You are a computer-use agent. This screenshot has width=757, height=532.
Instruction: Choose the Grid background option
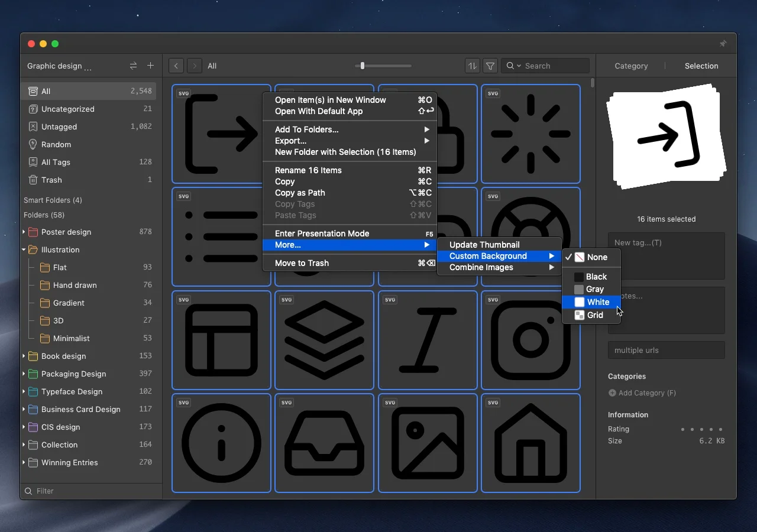click(x=594, y=315)
